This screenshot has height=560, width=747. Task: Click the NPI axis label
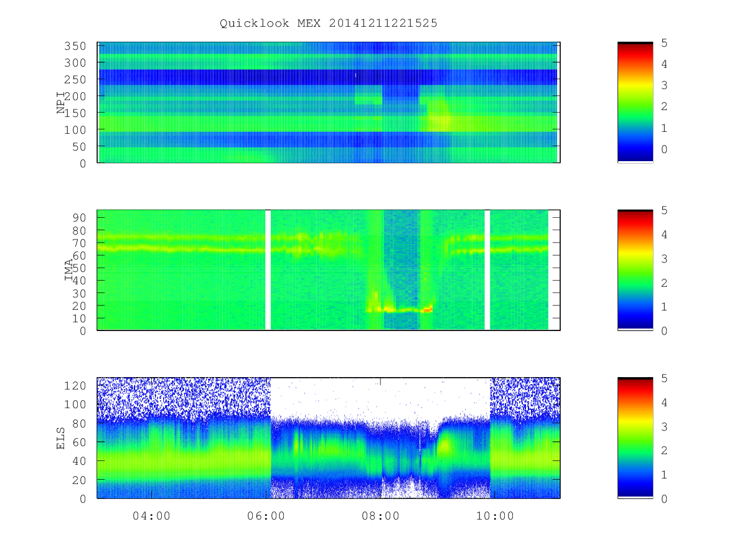[x=61, y=103]
